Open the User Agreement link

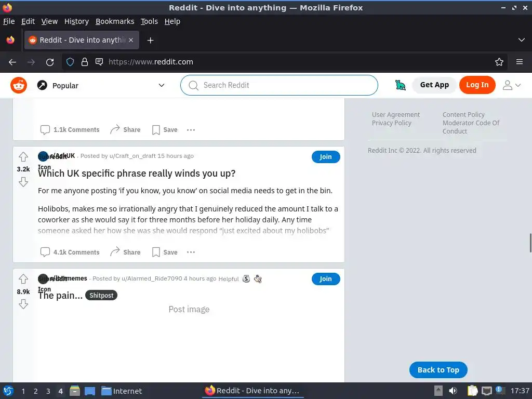395,115
